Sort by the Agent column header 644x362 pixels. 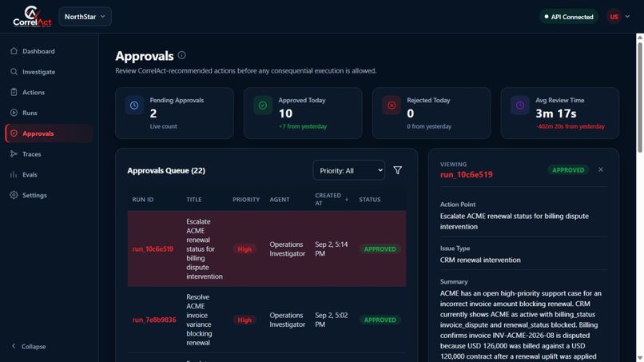click(x=280, y=199)
